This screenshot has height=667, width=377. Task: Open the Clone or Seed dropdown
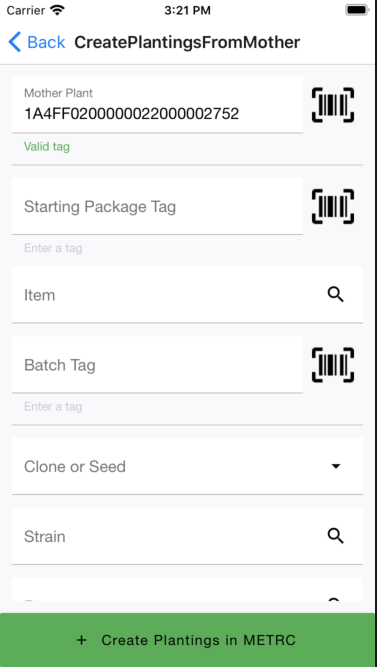(x=187, y=466)
